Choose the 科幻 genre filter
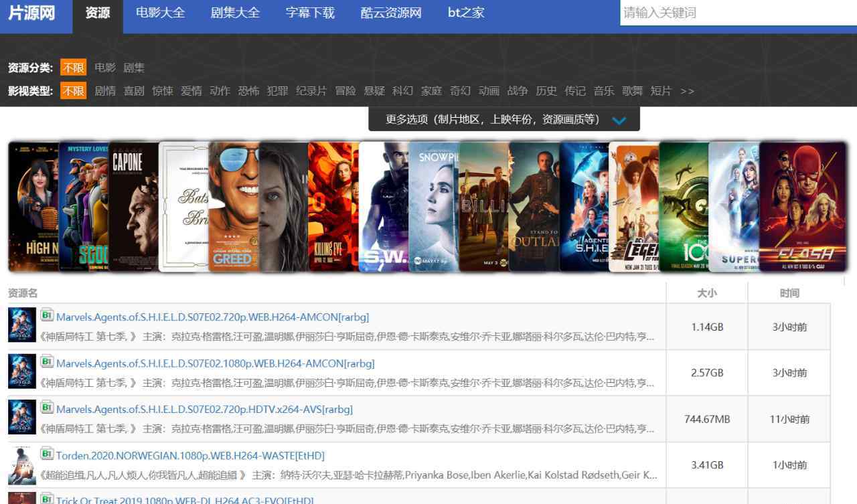The width and height of the screenshot is (857, 504). (403, 90)
